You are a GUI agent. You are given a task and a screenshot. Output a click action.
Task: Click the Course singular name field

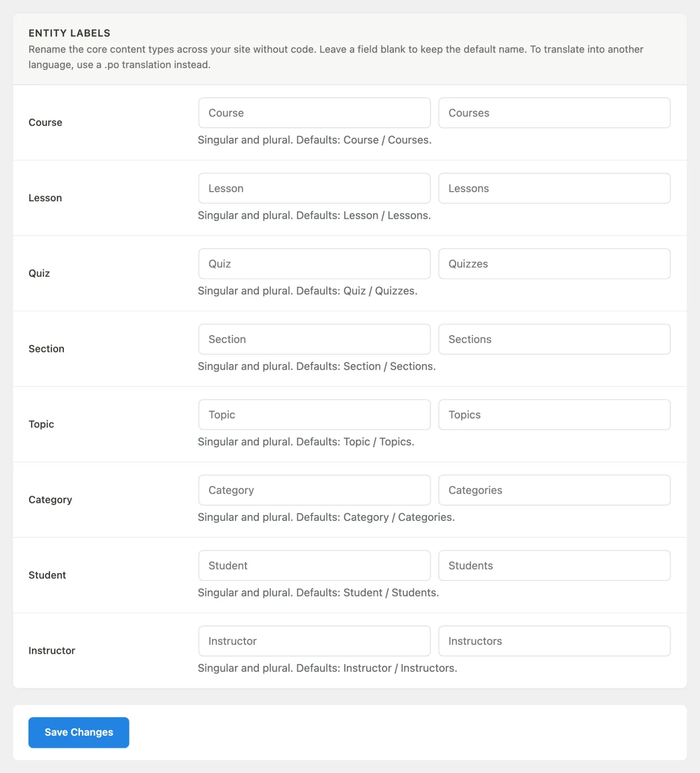[314, 113]
